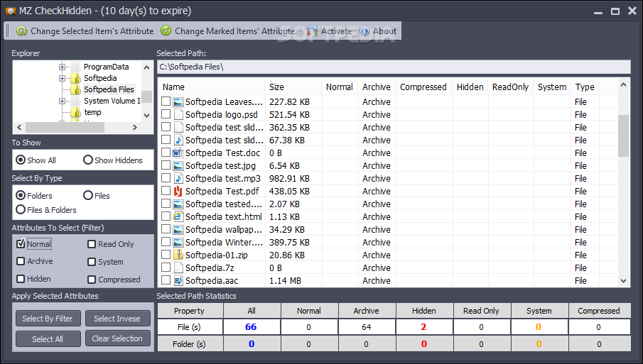Click file list scroll down arrow

pyautogui.click(x=623, y=281)
